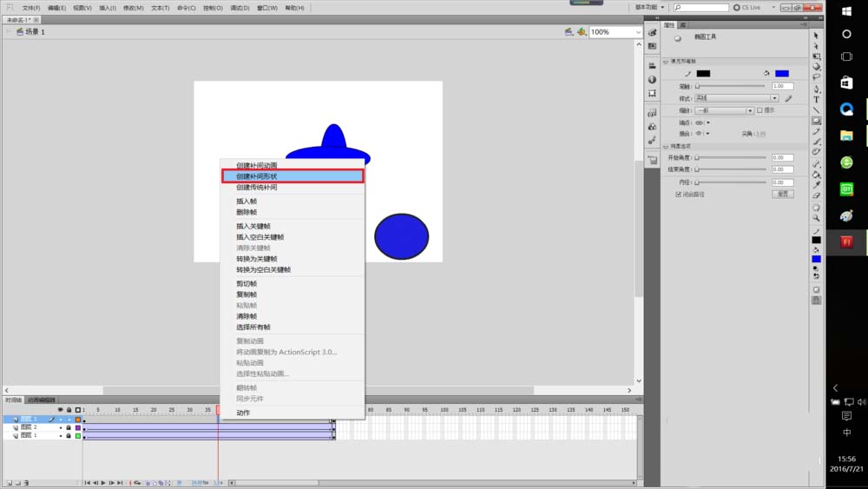
Task: Click the stroke width slider handle
Action: click(698, 86)
